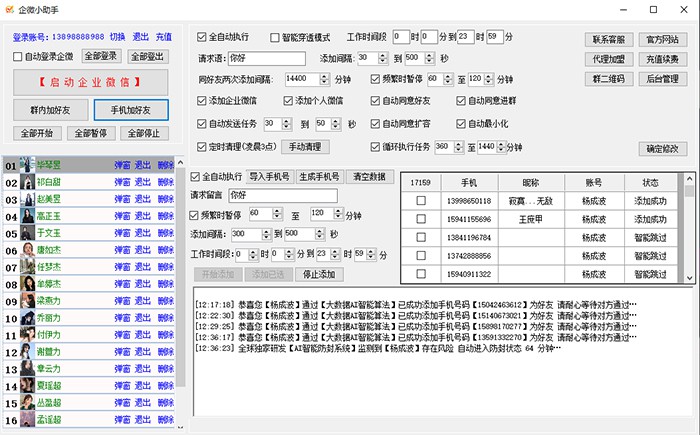Open 官方网站 button
This screenshot has height=435, width=700.
pos(662,40)
